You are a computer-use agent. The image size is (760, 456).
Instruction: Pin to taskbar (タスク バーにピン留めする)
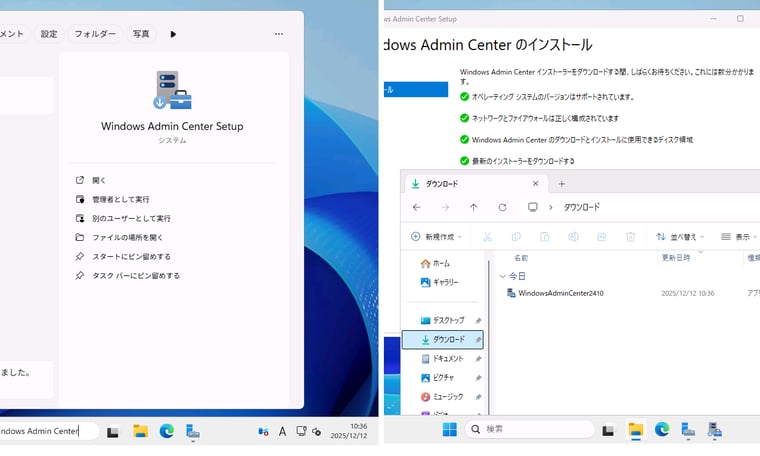click(x=127, y=276)
